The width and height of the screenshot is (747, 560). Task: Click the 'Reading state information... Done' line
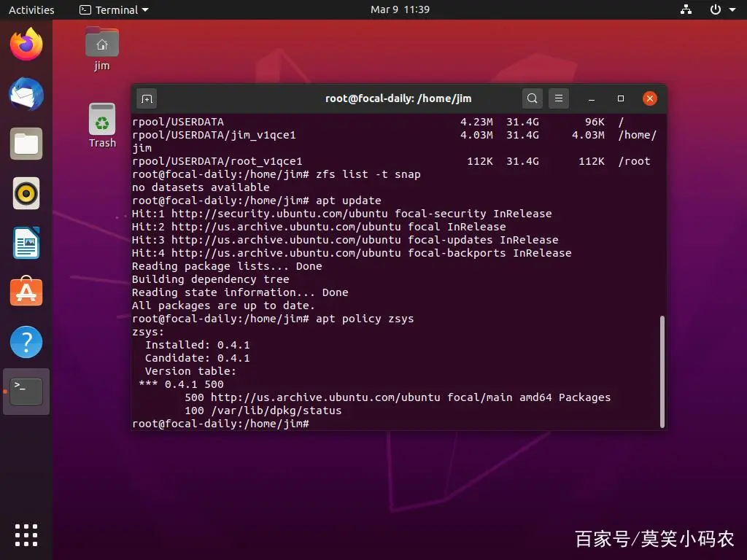click(240, 292)
